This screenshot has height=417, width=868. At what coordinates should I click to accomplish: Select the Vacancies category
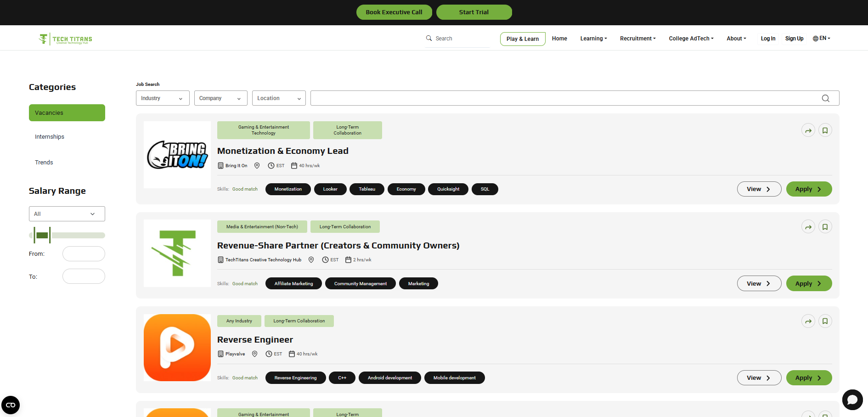67,113
